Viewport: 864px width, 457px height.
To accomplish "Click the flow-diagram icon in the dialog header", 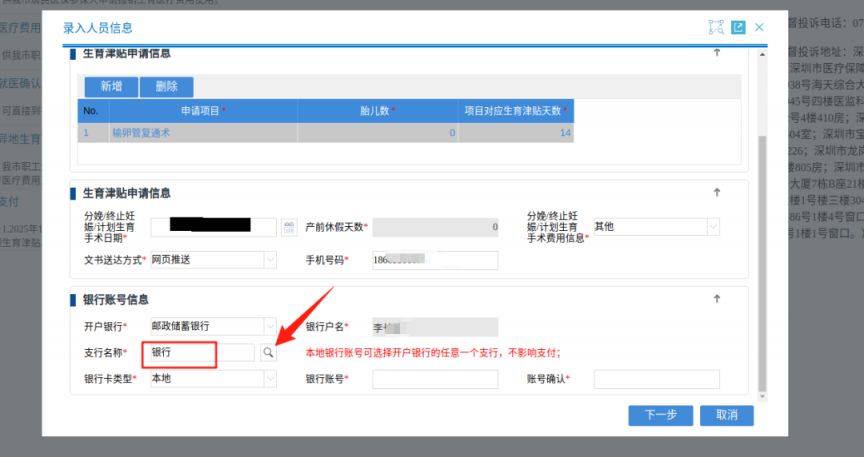I will 715,27.
